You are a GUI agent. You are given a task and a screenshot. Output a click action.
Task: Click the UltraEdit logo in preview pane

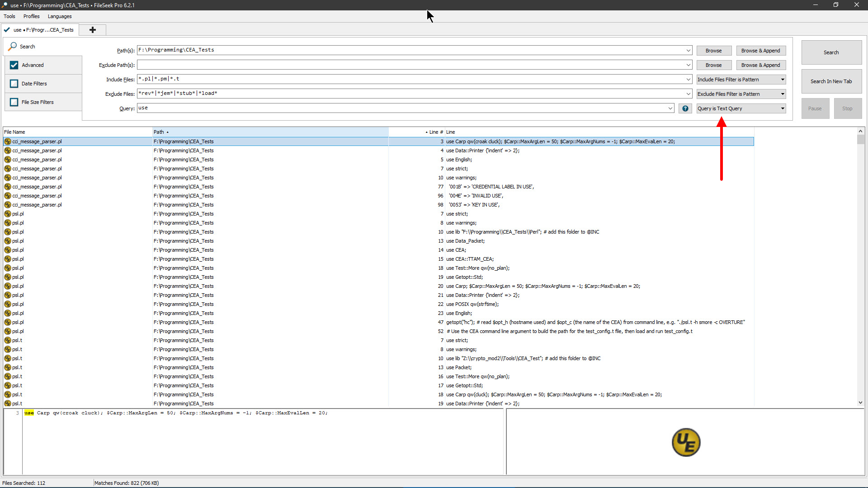coord(686,442)
